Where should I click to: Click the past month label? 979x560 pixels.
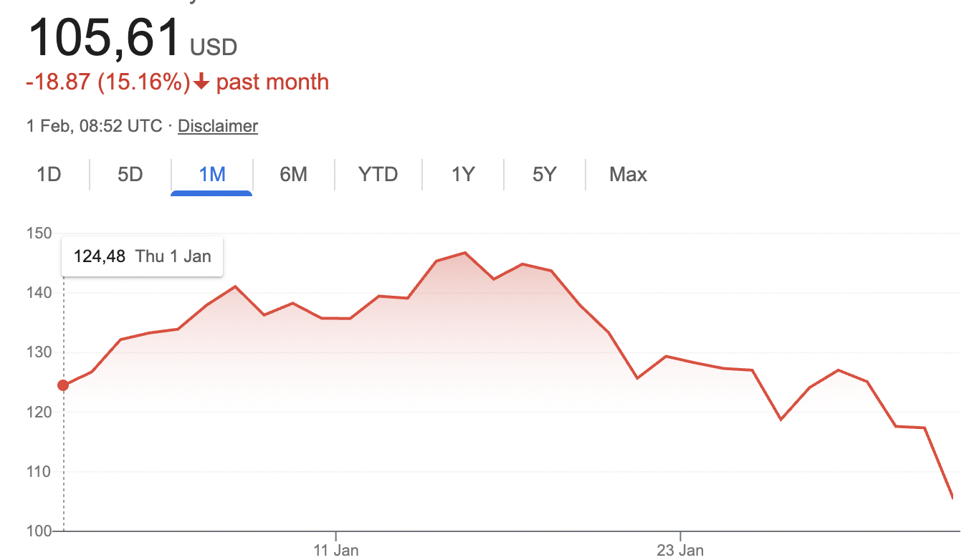[272, 82]
